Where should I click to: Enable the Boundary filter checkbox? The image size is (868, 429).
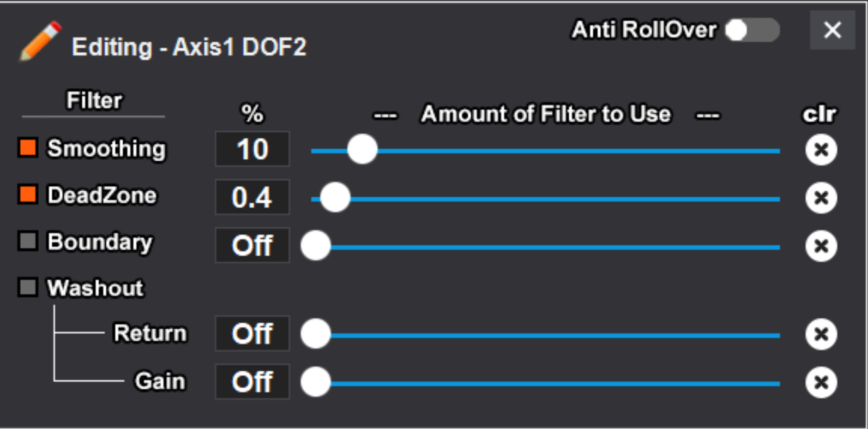[28, 242]
